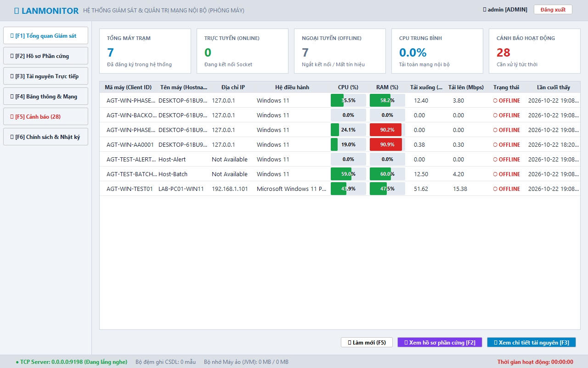Image resolution: width=588 pixels, height=368 pixels.
Task: Click the Lần cuối thấy column header
Action: (553, 87)
